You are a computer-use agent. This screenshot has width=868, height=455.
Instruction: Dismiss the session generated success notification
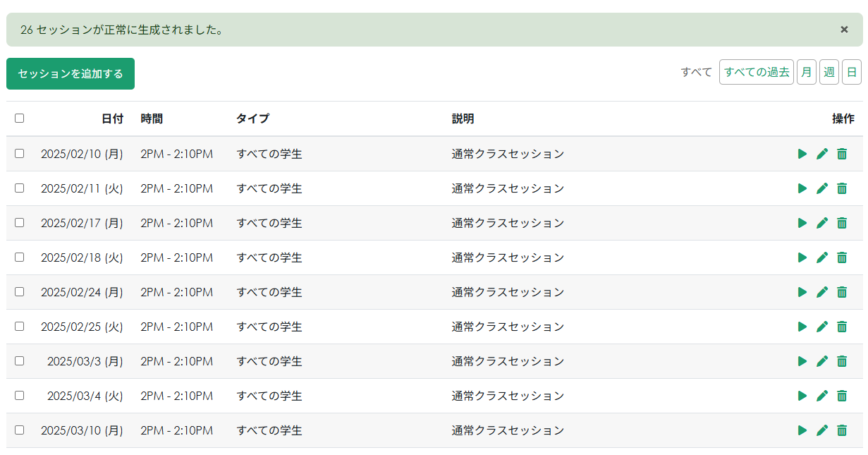pos(844,30)
